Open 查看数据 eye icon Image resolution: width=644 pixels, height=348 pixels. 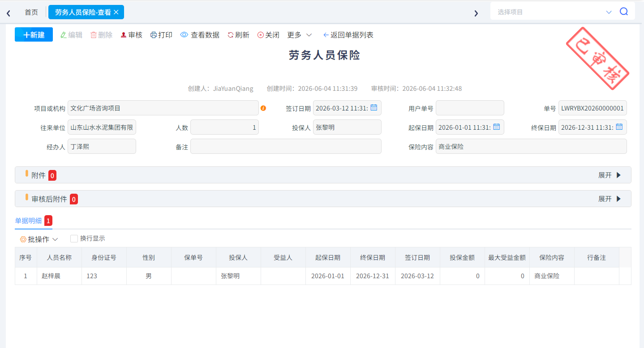click(x=184, y=35)
